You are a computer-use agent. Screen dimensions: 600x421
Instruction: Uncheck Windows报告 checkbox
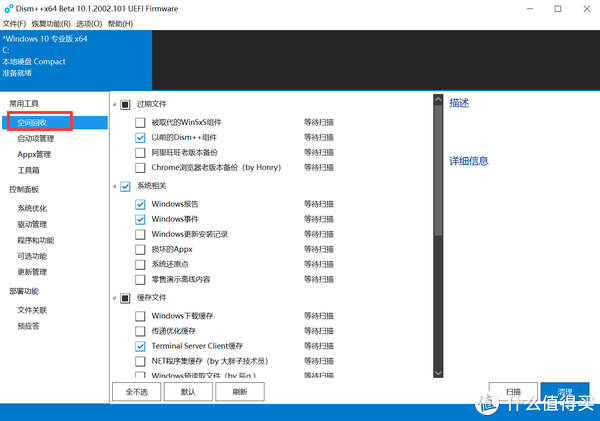[x=140, y=204]
